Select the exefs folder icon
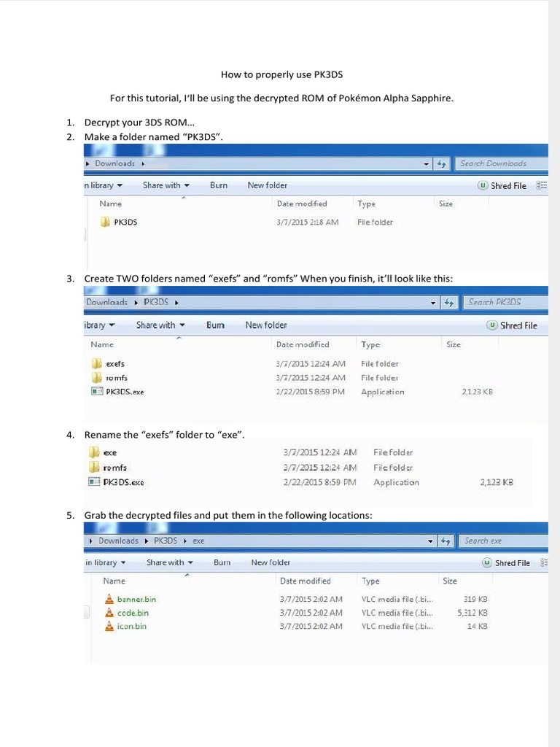 coord(96,363)
